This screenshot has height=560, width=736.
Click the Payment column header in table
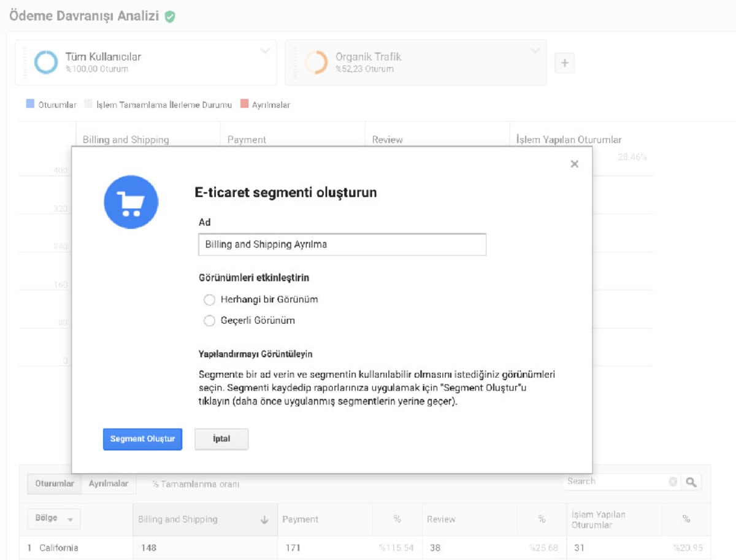pyautogui.click(x=301, y=520)
